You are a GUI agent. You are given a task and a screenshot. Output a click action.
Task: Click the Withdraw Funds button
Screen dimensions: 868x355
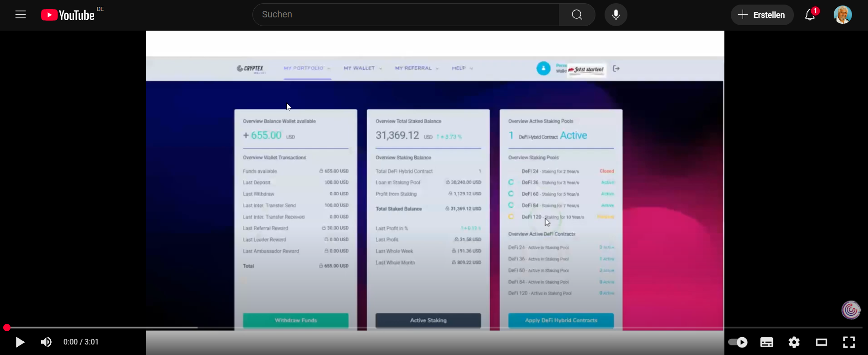pos(295,320)
